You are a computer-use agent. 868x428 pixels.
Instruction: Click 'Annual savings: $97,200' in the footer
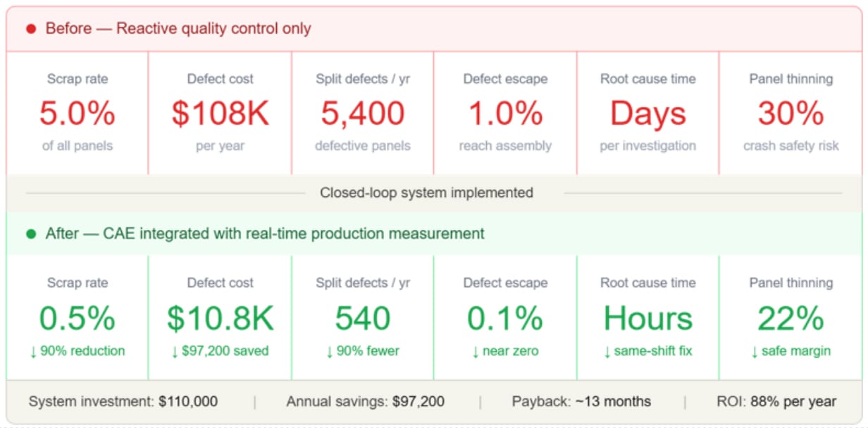365,402
